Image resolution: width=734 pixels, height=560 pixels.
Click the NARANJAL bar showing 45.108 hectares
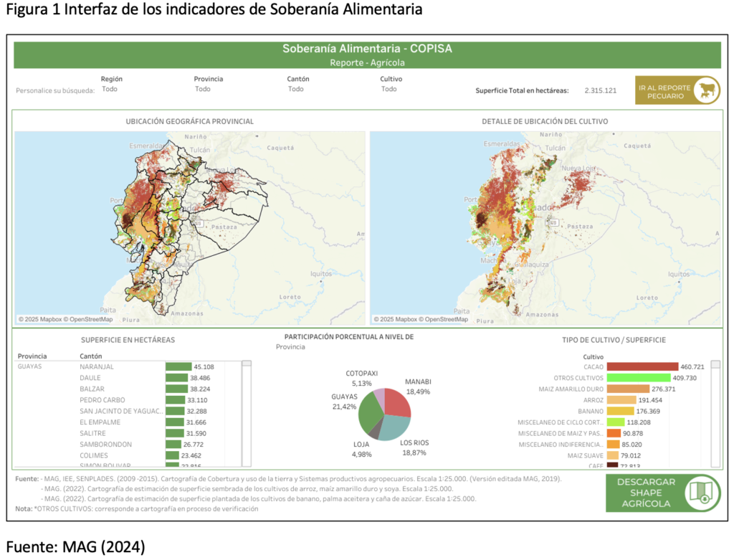pos(178,366)
